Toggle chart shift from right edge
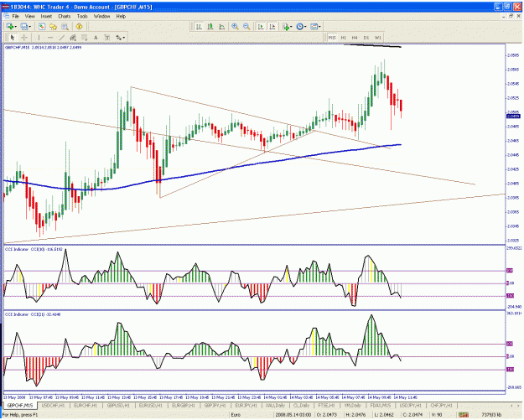This screenshot has height=420, width=524. [x=272, y=26]
